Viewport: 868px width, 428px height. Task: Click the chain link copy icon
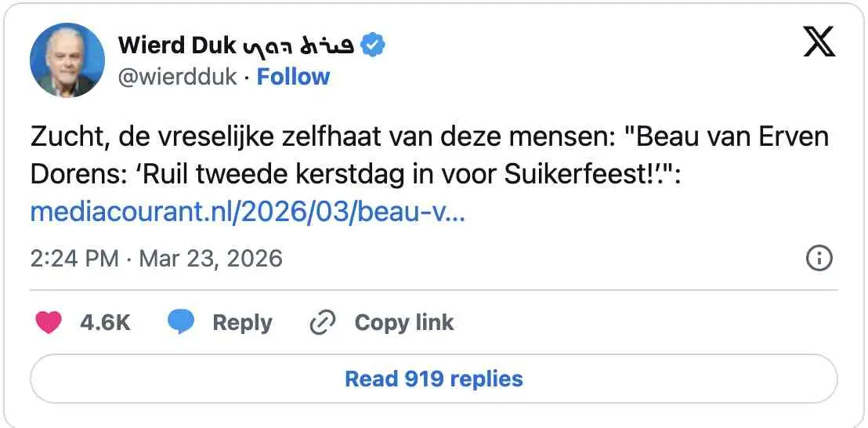323,322
